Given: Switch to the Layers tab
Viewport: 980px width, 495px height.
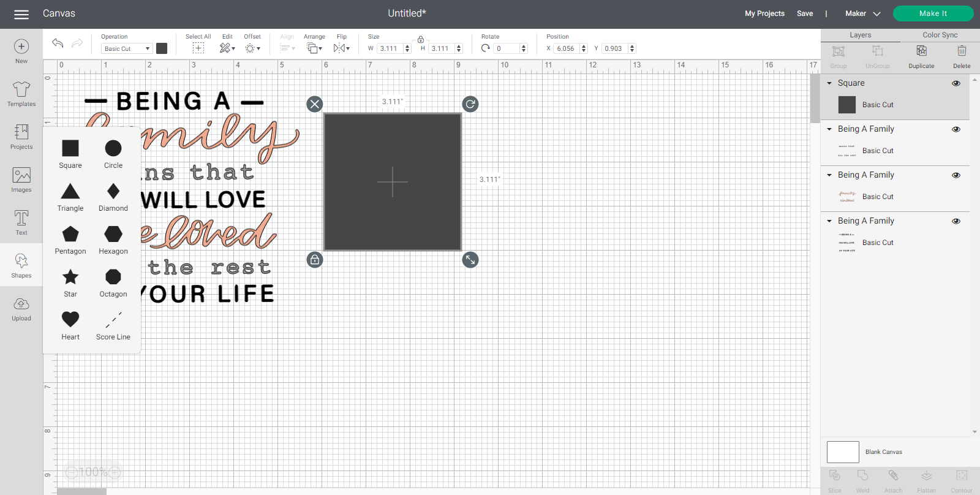Looking at the screenshot, I should 860,35.
